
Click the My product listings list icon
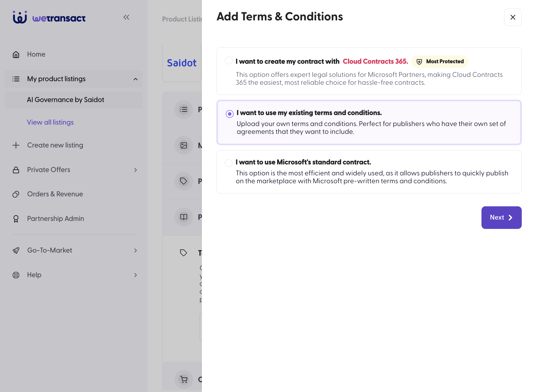(16, 79)
